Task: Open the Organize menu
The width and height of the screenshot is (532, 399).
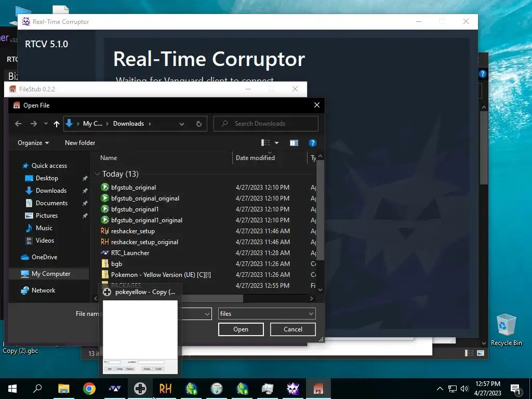Action: point(33,143)
